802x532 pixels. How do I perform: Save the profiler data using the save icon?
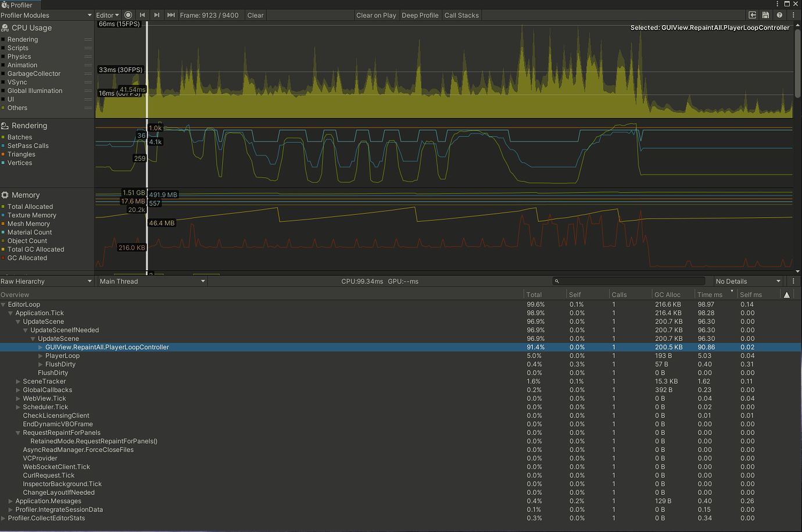pyautogui.click(x=765, y=15)
